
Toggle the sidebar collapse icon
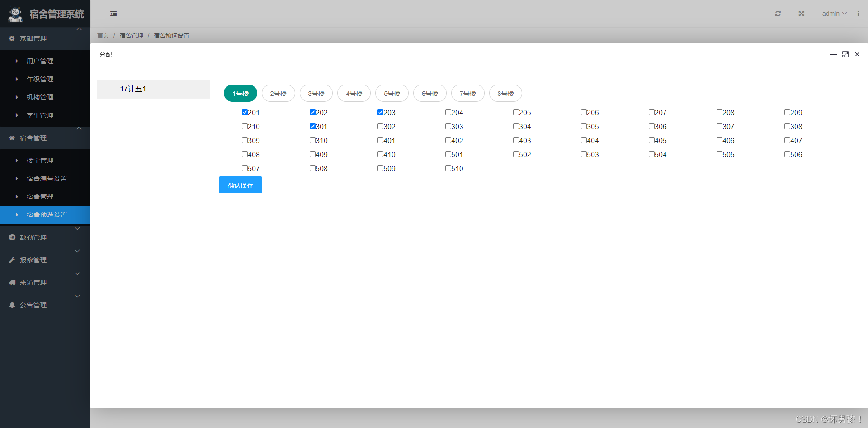click(113, 14)
